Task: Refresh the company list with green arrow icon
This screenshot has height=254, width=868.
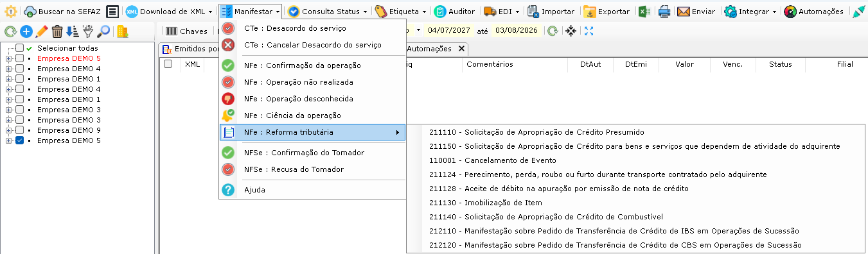Action: (x=10, y=31)
